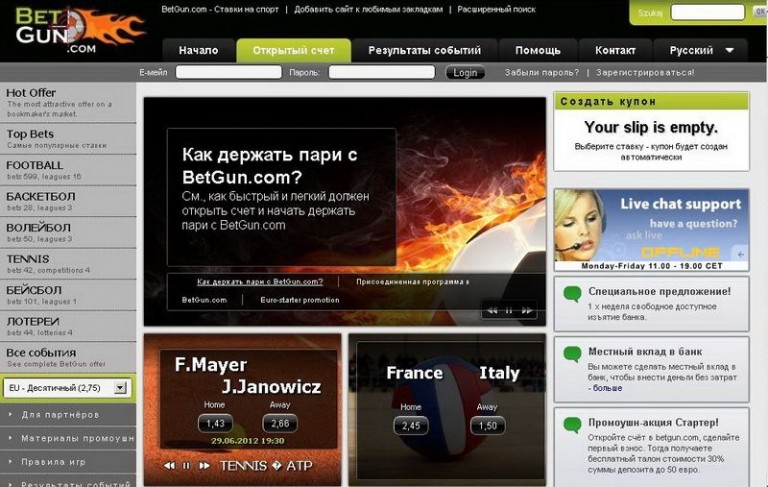Click the Специальное предложение! heading

coord(659,292)
